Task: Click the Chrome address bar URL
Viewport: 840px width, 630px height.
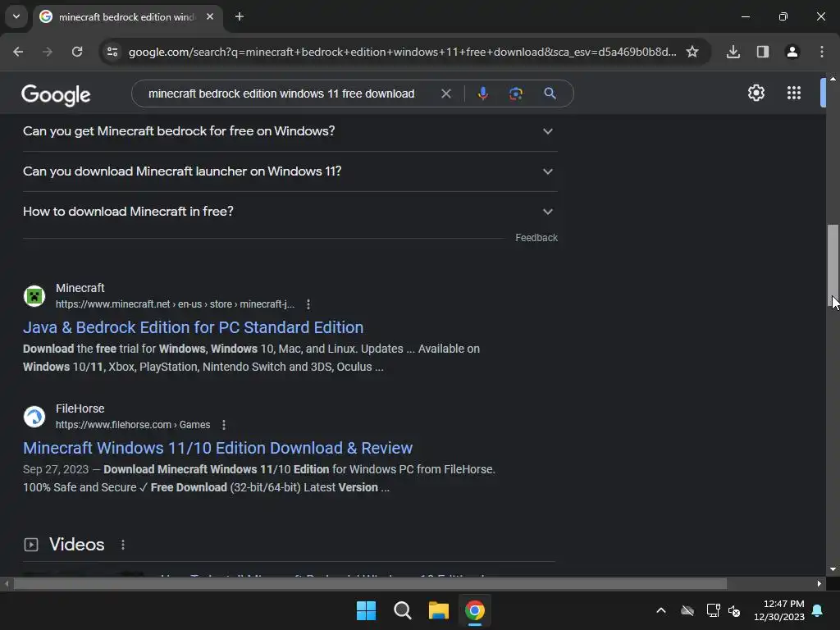Action: click(402, 52)
